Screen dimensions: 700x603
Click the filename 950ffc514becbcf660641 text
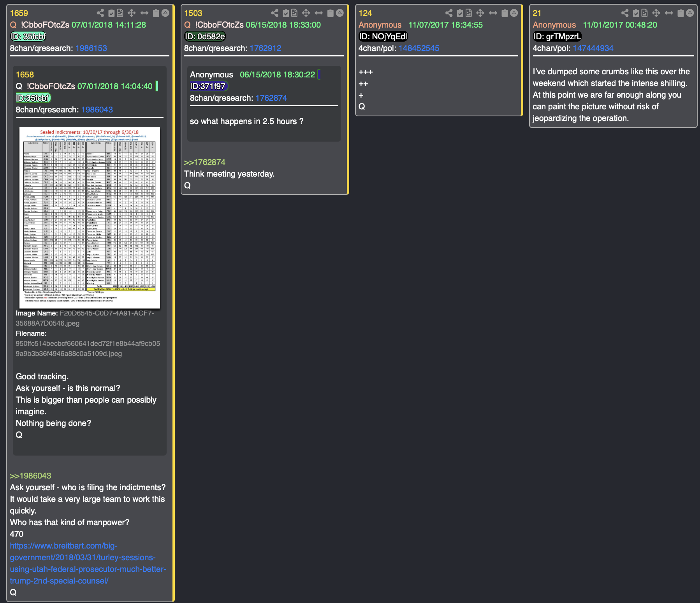[88, 349]
